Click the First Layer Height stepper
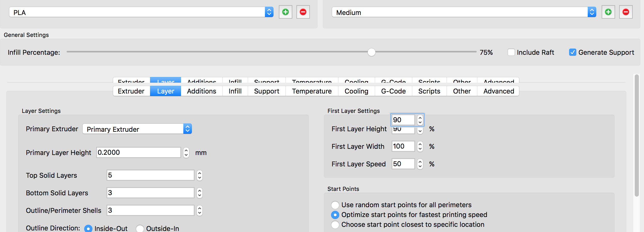The image size is (644, 232). click(x=420, y=120)
